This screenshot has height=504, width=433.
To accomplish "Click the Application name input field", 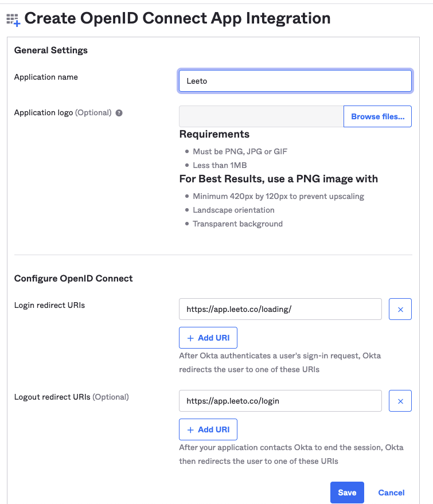I will [x=295, y=81].
